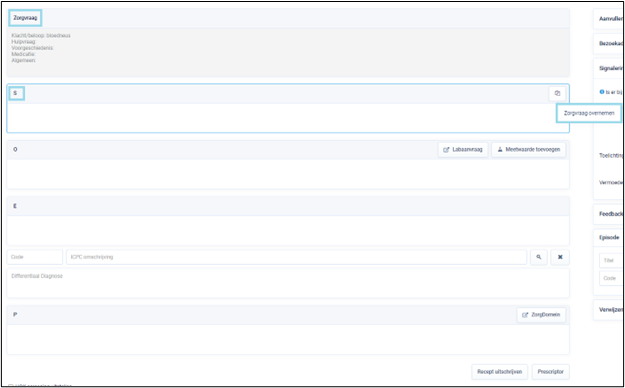
Task: Expand the Verwijzen panel
Action: (609, 310)
